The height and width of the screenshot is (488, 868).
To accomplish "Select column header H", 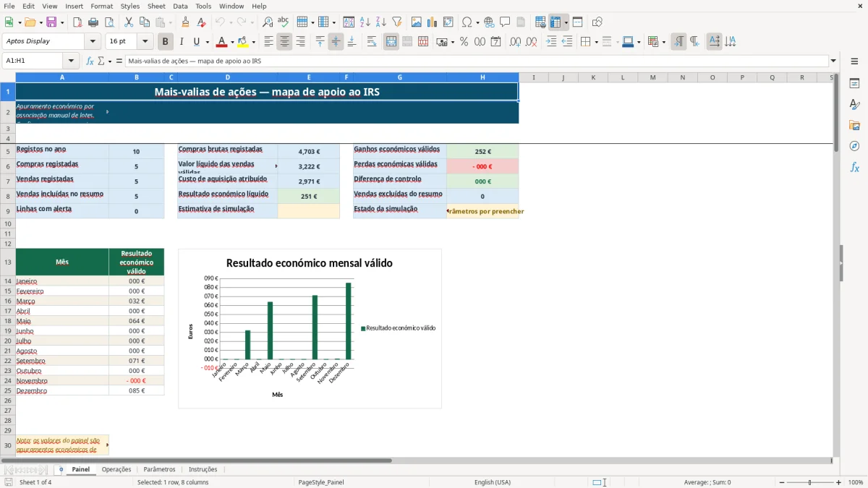I will pos(482,77).
